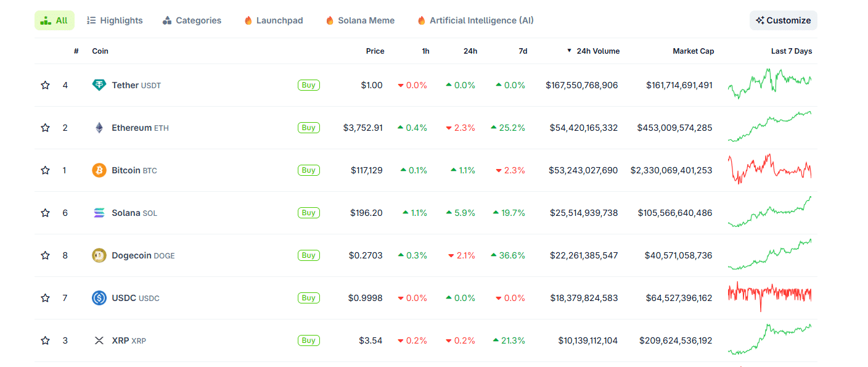
Task: Click the orange Bitcoin logo
Action: [x=99, y=170]
